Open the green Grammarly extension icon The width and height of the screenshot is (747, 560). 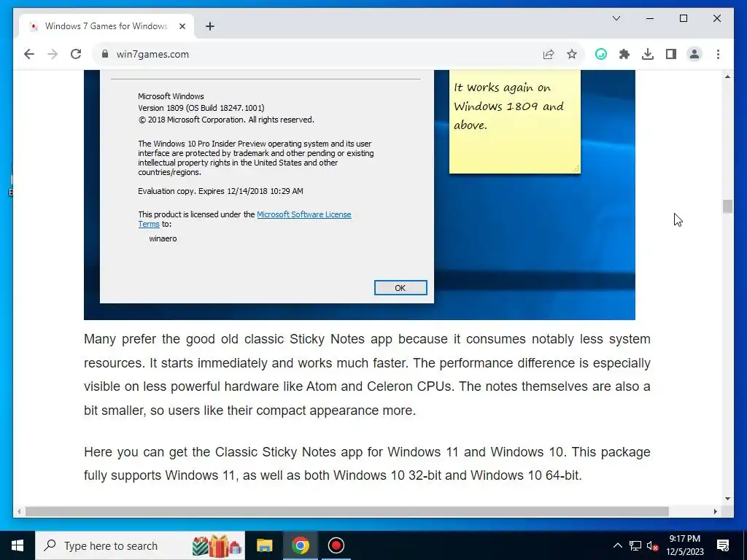point(601,54)
